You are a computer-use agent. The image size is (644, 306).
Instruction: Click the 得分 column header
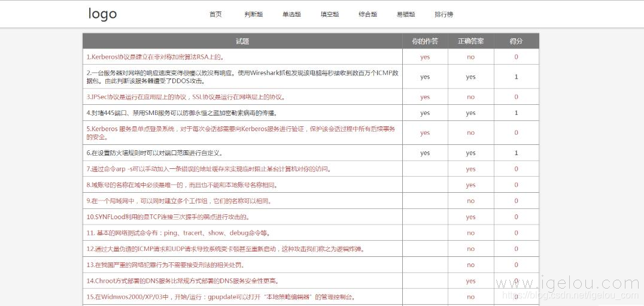(517, 41)
